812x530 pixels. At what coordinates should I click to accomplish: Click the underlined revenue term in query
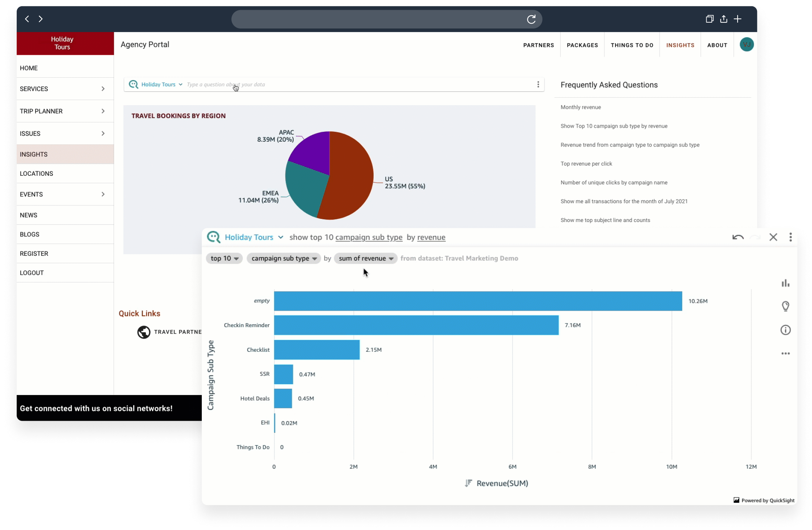click(431, 237)
